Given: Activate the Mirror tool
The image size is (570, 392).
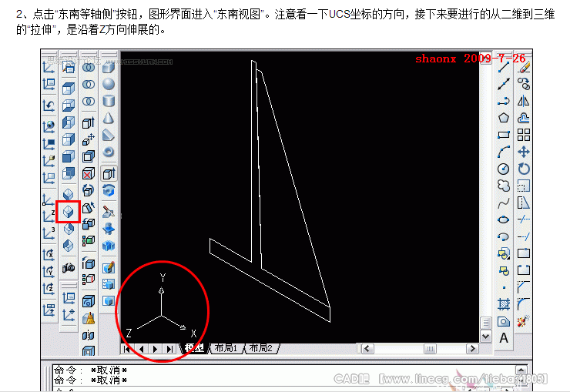Looking at the screenshot, I should tap(524, 101).
